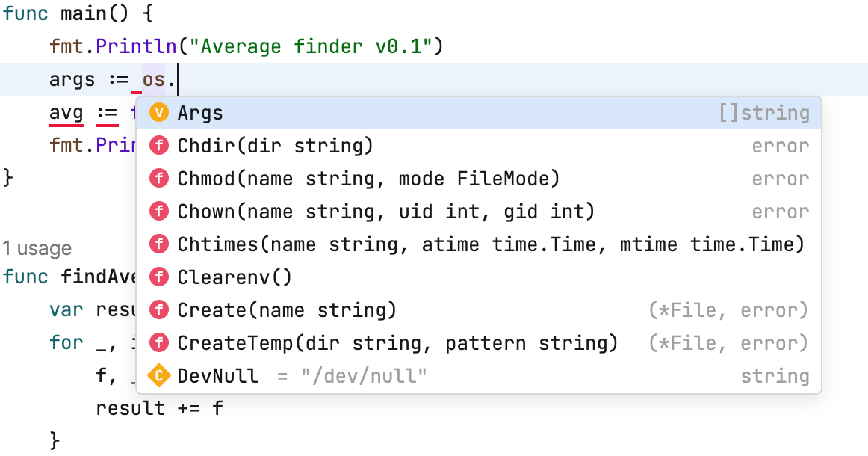Pick the Chmod completion entry
Viewport: 868px width, 456px height.
click(x=368, y=179)
